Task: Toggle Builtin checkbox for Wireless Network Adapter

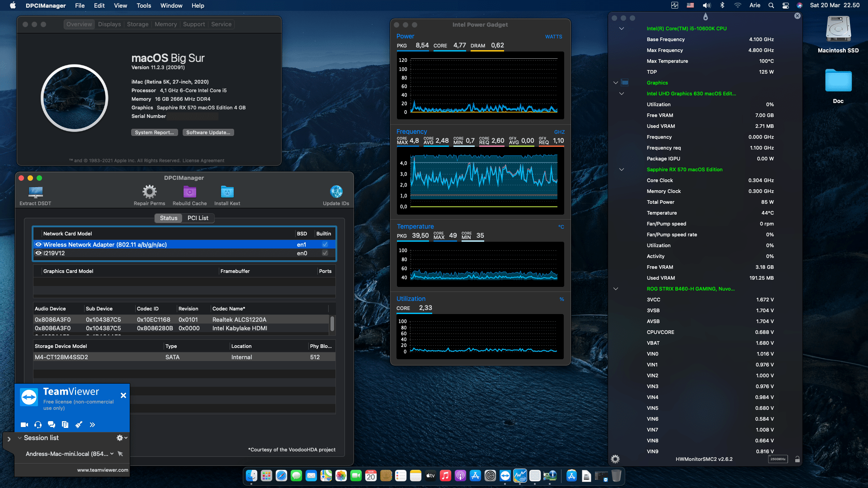Action: pos(325,244)
